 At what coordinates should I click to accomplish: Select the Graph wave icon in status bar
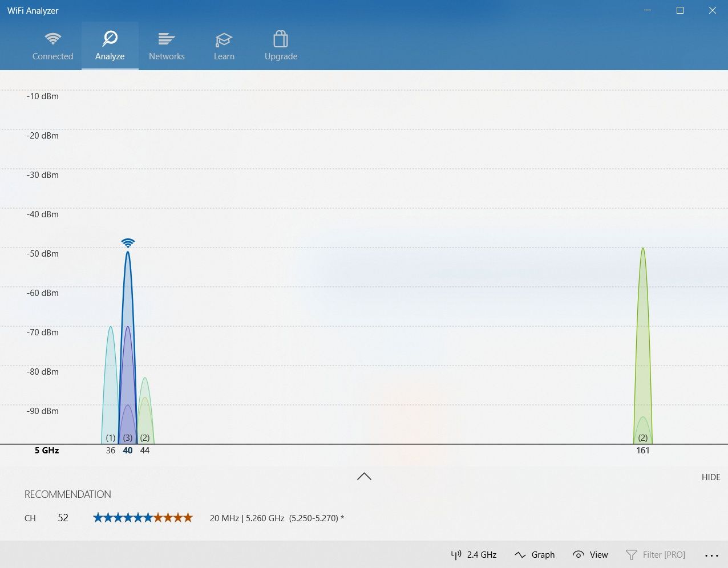coord(520,554)
